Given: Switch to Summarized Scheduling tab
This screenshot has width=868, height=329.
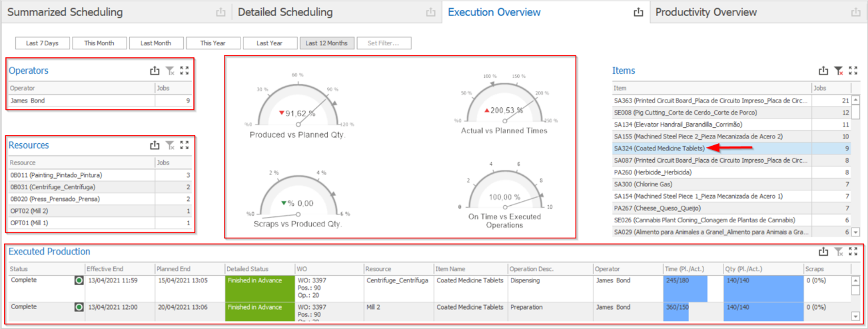Looking at the screenshot, I should [65, 12].
